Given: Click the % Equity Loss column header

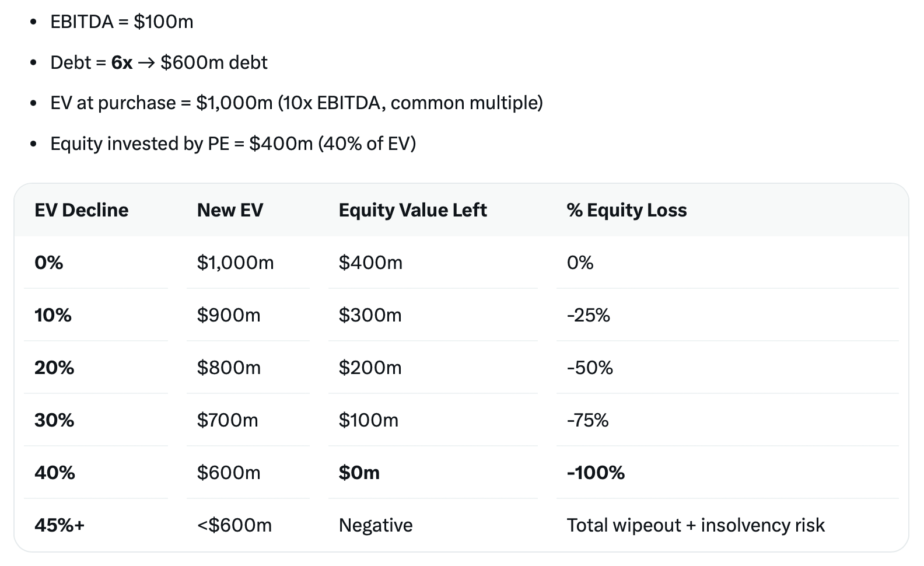Looking at the screenshot, I should pos(626,210).
